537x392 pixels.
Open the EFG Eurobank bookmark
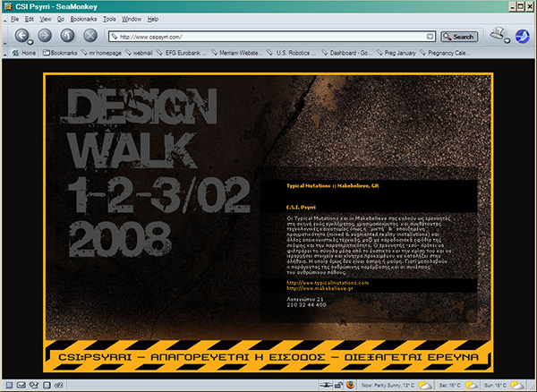tap(182, 53)
